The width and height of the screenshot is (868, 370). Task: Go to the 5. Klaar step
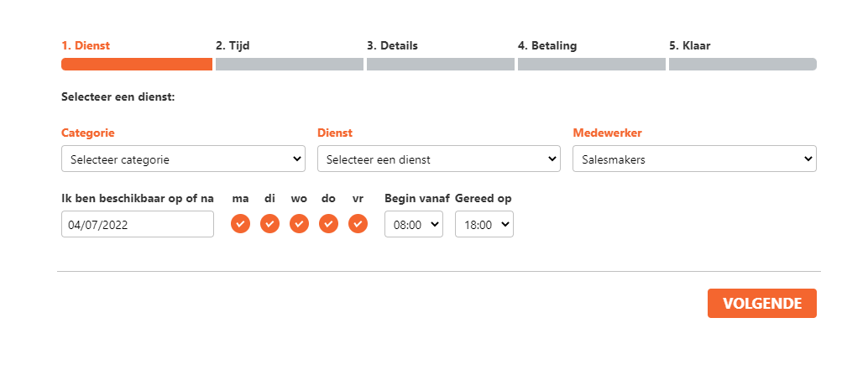tap(690, 46)
